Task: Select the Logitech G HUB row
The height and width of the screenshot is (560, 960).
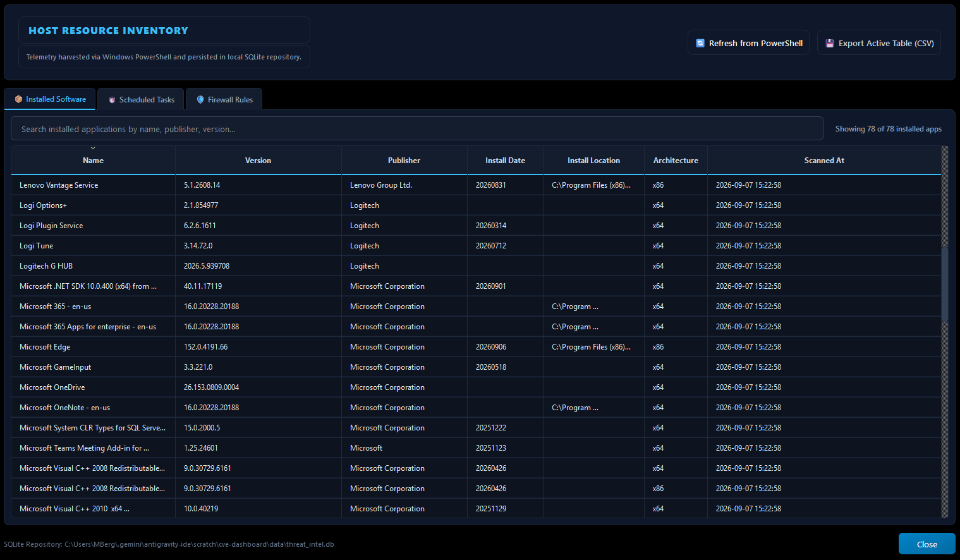Action: tap(476, 266)
